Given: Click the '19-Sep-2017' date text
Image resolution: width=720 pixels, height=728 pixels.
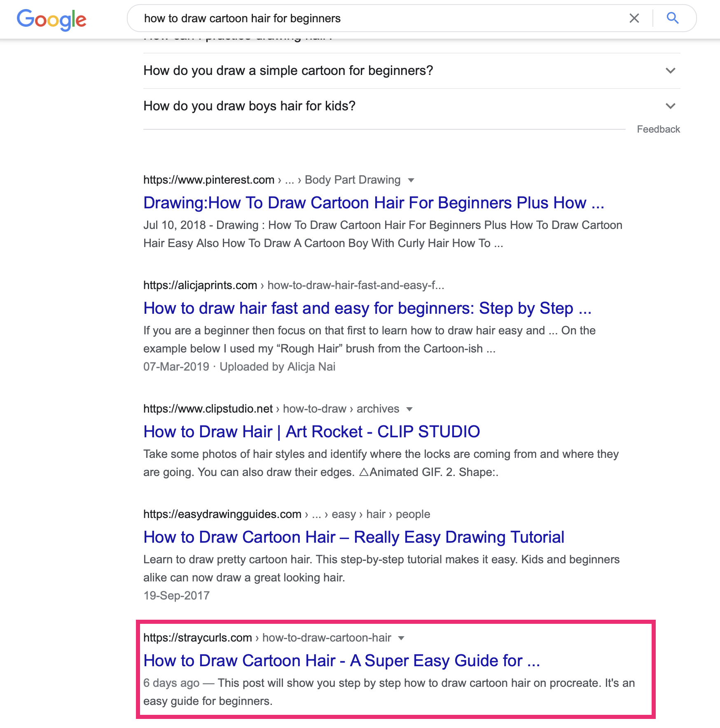Looking at the screenshot, I should 176,596.
